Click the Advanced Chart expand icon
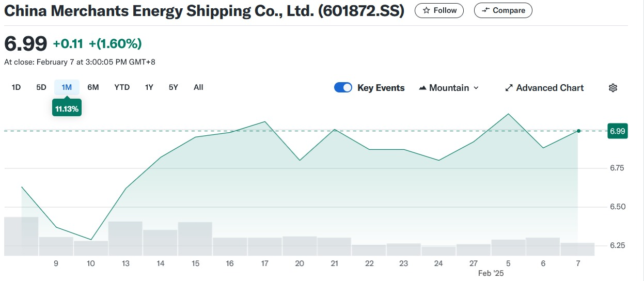 click(x=509, y=88)
